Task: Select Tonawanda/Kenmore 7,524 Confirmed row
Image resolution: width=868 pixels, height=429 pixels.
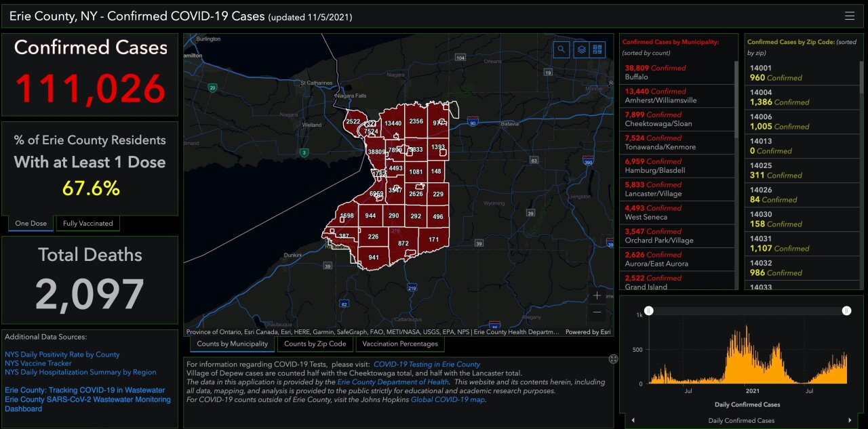Action: coord(678,142)
